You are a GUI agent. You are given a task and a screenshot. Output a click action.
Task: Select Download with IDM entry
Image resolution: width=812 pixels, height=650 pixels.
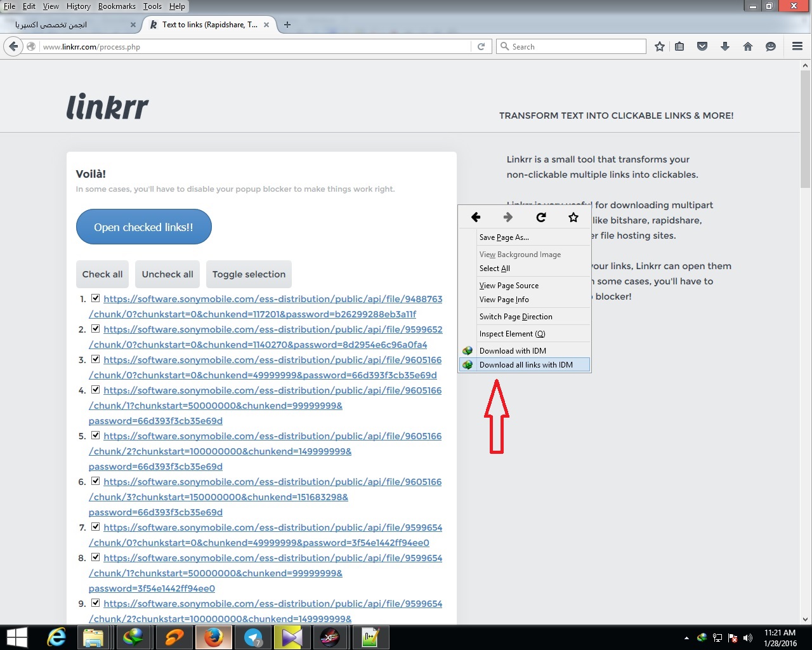(x=525, y=350)
